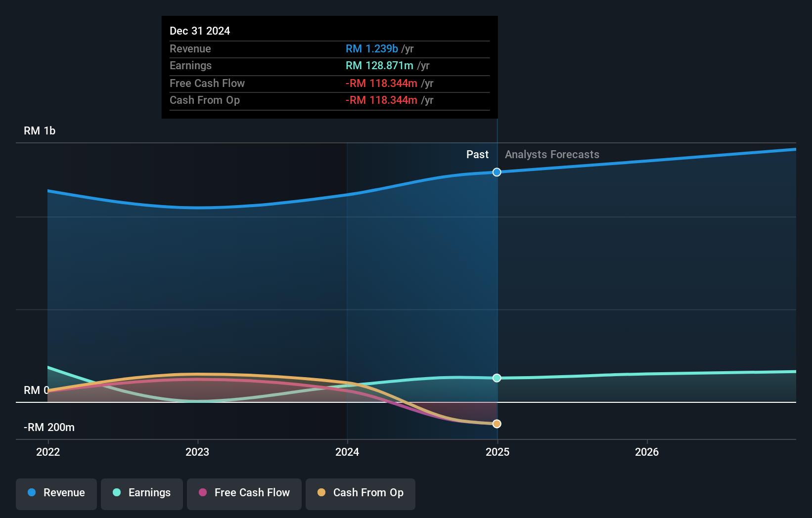This screenshot has width=812, height=518.
Task: Click the Earnings RM 128.871m value
Action: [379, 65]
